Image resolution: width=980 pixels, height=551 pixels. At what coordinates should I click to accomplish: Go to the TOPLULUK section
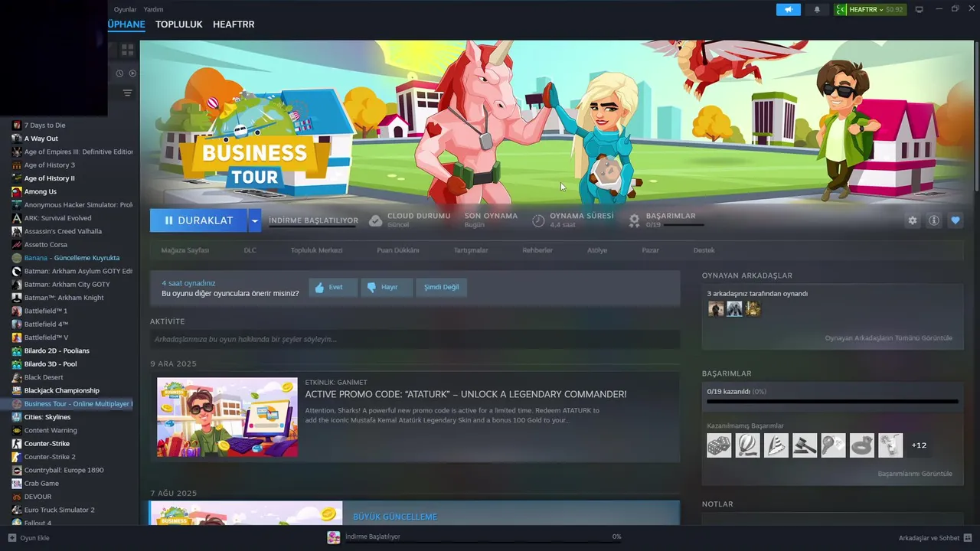(x=178, y=24)
